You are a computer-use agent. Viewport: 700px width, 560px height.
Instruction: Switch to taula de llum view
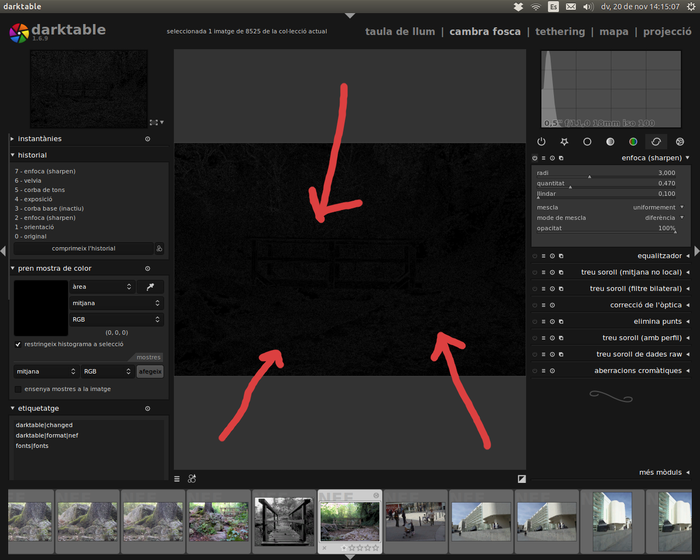(x=400, y=32)
